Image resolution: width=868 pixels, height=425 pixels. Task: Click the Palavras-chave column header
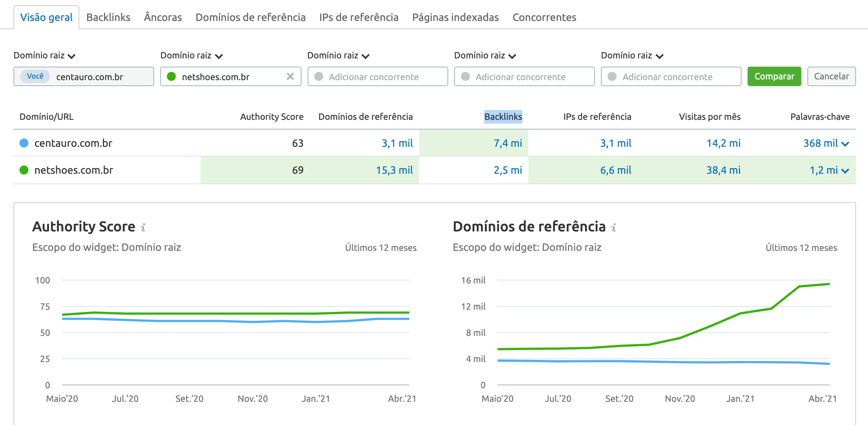coord(820,116)
